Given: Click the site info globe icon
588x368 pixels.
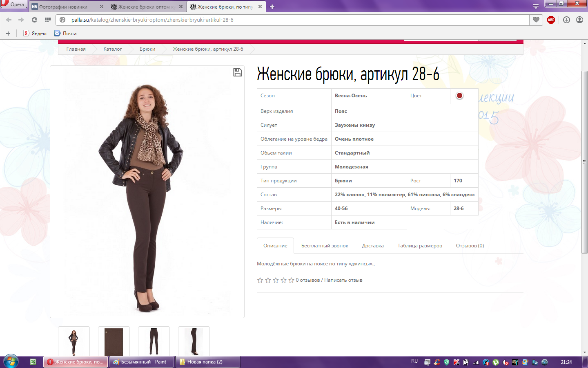Looking at the screenshot, I should (62, 20).
